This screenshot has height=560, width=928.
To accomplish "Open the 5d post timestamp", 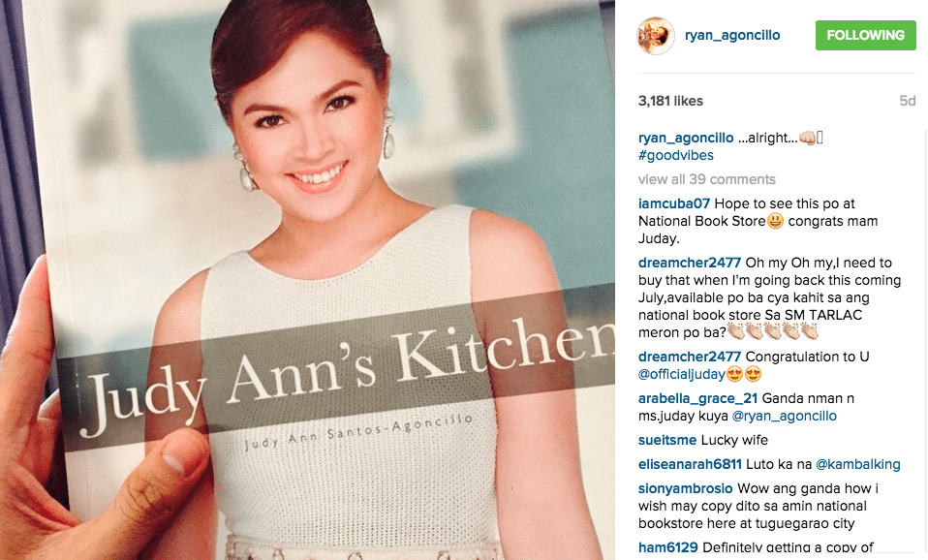I will click(908, 101).
